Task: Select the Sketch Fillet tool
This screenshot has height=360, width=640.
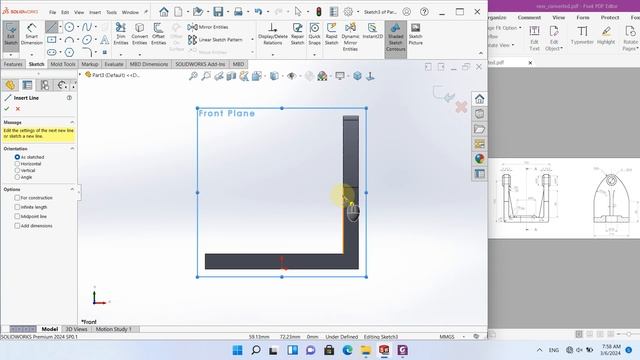Action: 87,52
